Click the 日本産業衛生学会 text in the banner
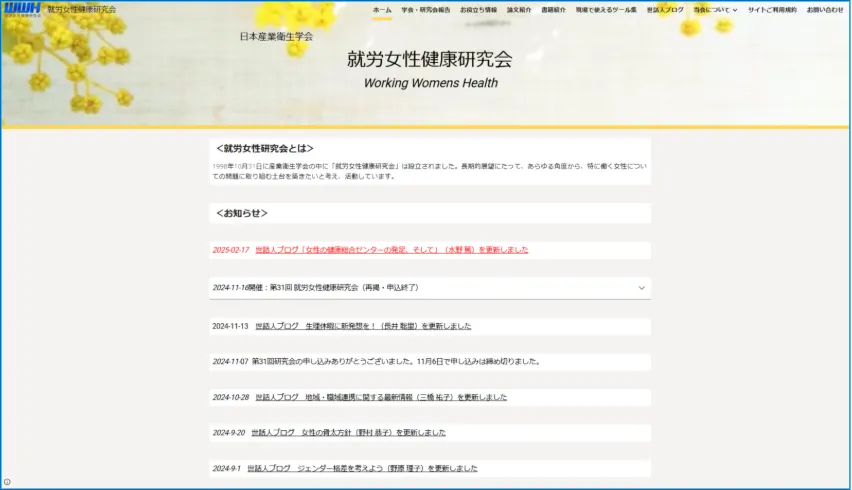 coord(276,36)
